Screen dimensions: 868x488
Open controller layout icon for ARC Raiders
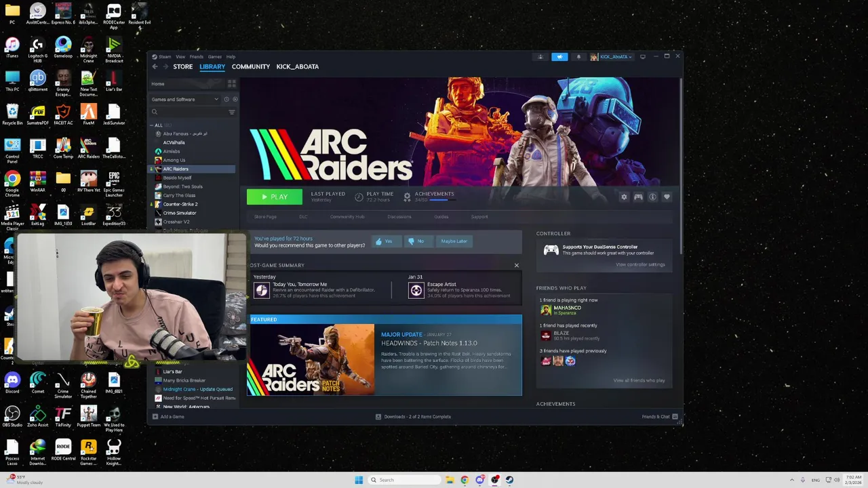click(x=638, y=197)
